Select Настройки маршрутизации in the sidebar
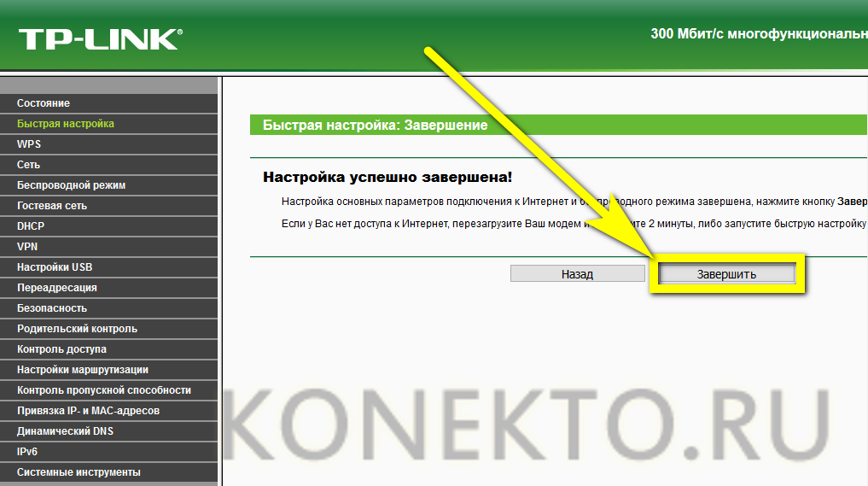 83,370
